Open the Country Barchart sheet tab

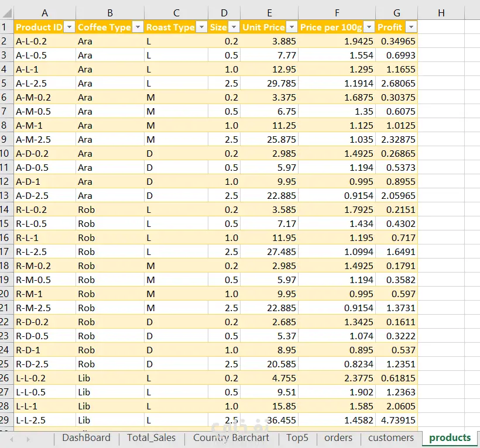coord(231,437)
